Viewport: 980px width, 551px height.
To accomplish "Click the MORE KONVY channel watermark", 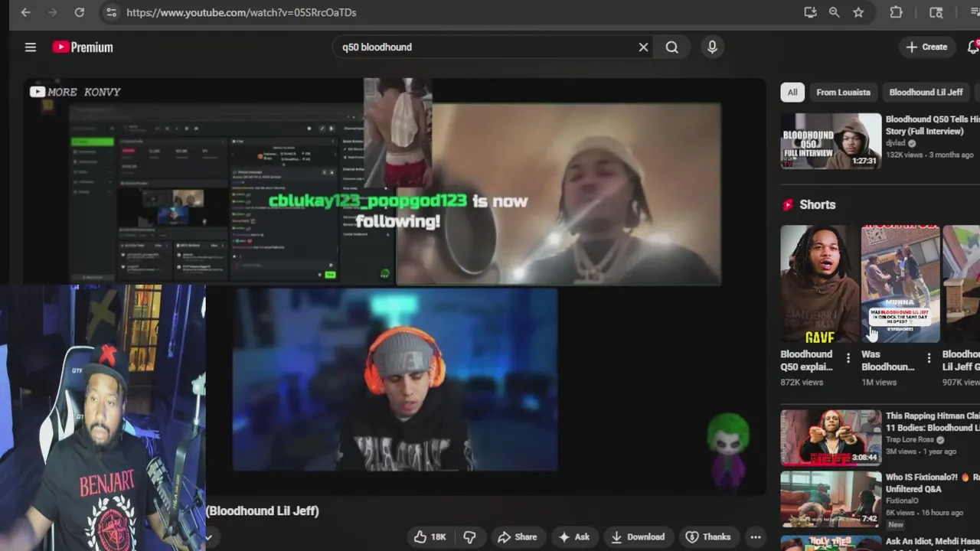I will pos(76,92).
